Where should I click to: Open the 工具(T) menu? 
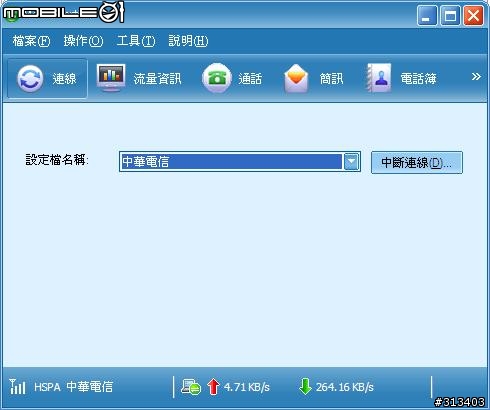[136, 41]
